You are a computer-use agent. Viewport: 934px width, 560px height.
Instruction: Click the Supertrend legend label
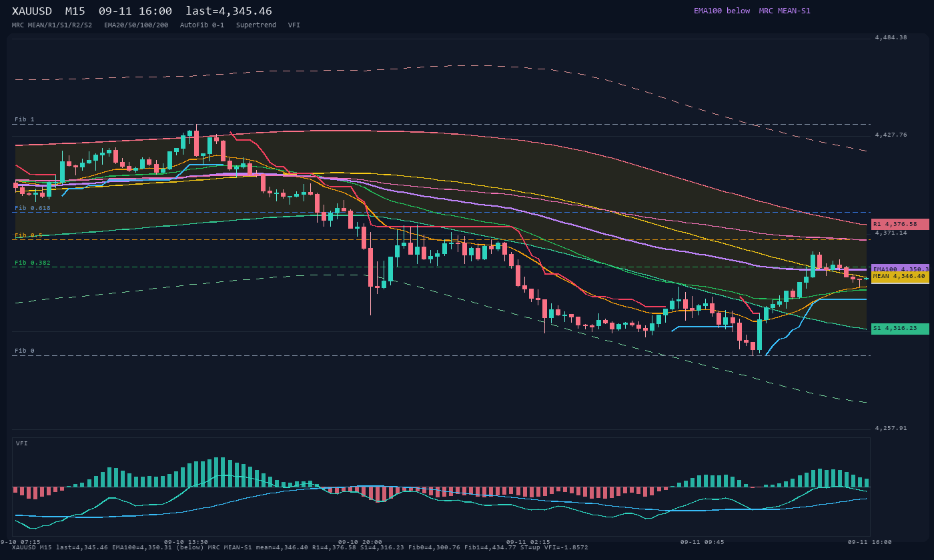pyautogui.click(x=256, y=25)
